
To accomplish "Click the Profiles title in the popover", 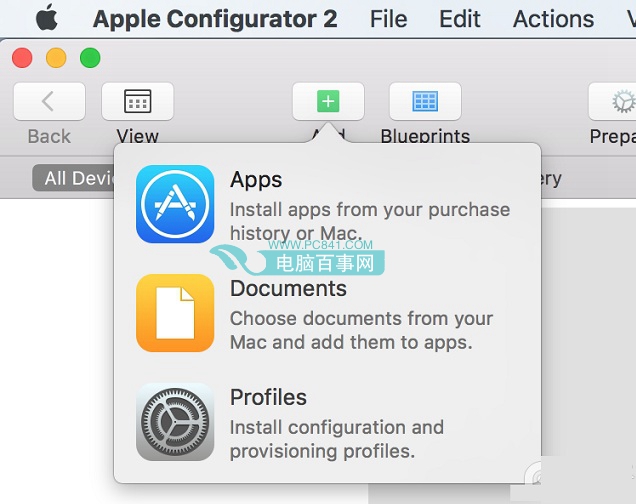I will coord(268,398).
